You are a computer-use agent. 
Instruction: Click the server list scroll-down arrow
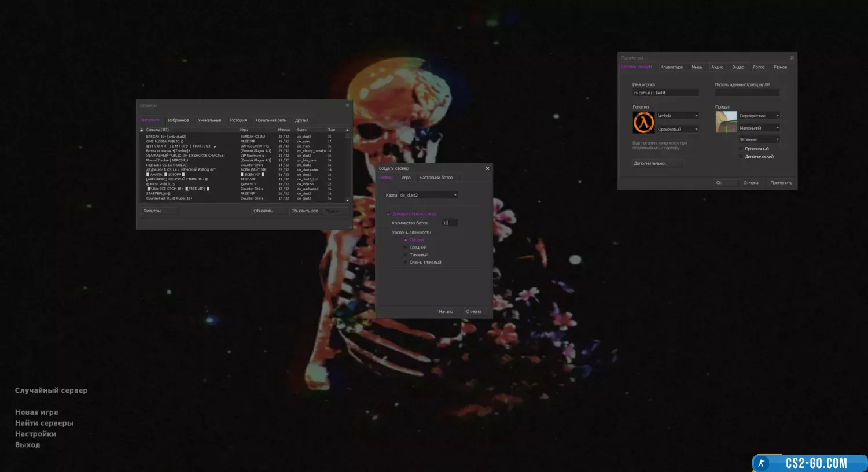click(x=347, y=200)
